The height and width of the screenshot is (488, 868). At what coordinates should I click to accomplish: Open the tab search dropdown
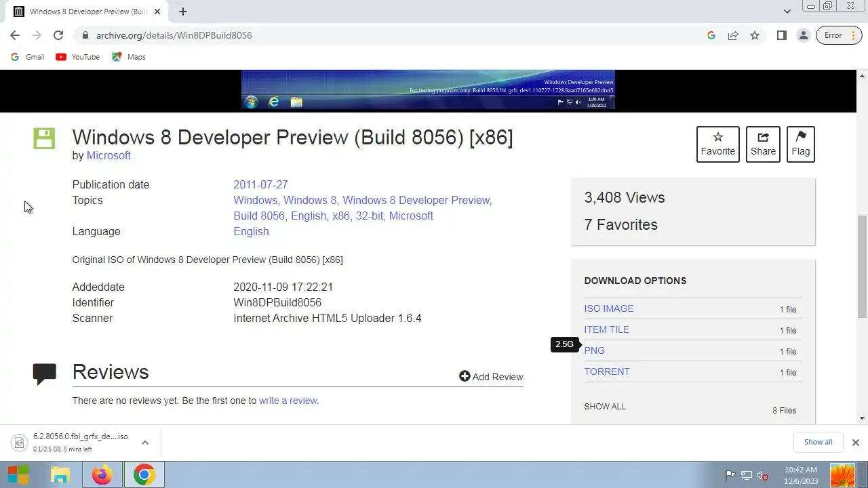787,12
